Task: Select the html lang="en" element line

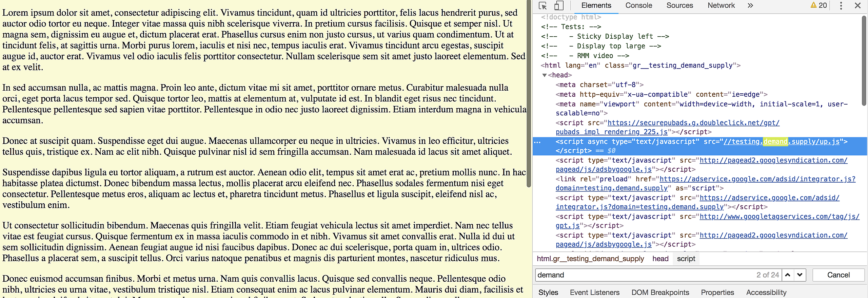Action: (x=640, y=66)
